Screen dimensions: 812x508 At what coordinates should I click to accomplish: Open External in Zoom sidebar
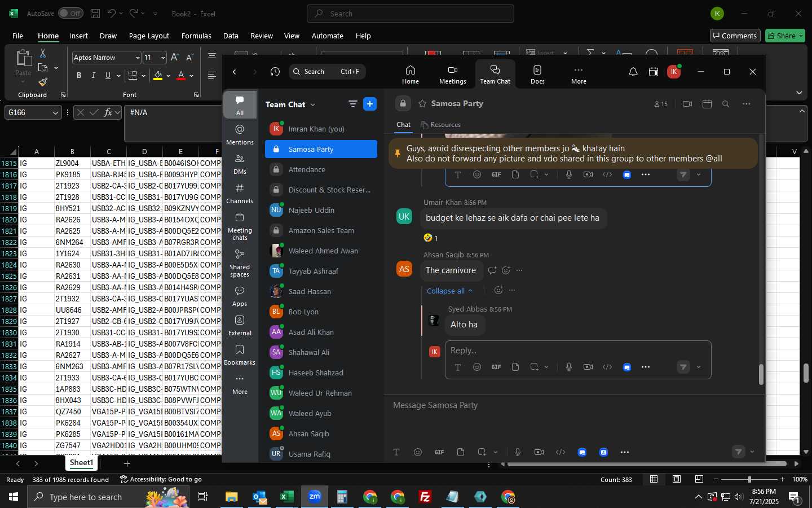click(240, 326)
